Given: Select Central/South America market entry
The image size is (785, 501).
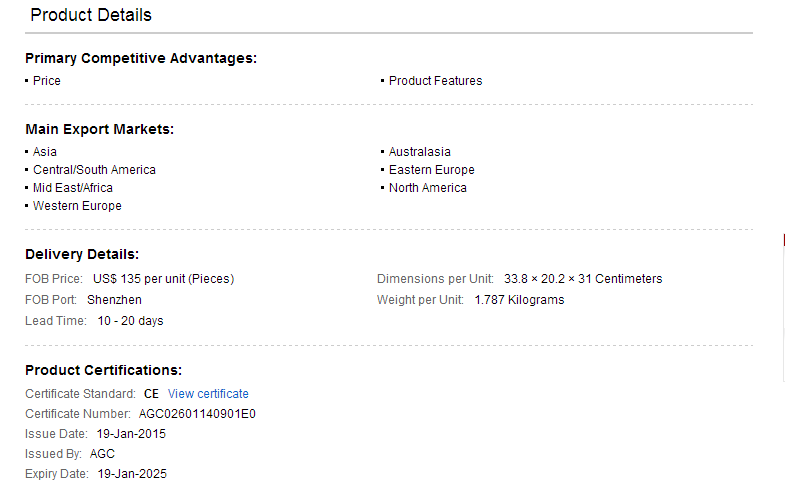Looking at the screenshot, I should (x=94, y=170).
